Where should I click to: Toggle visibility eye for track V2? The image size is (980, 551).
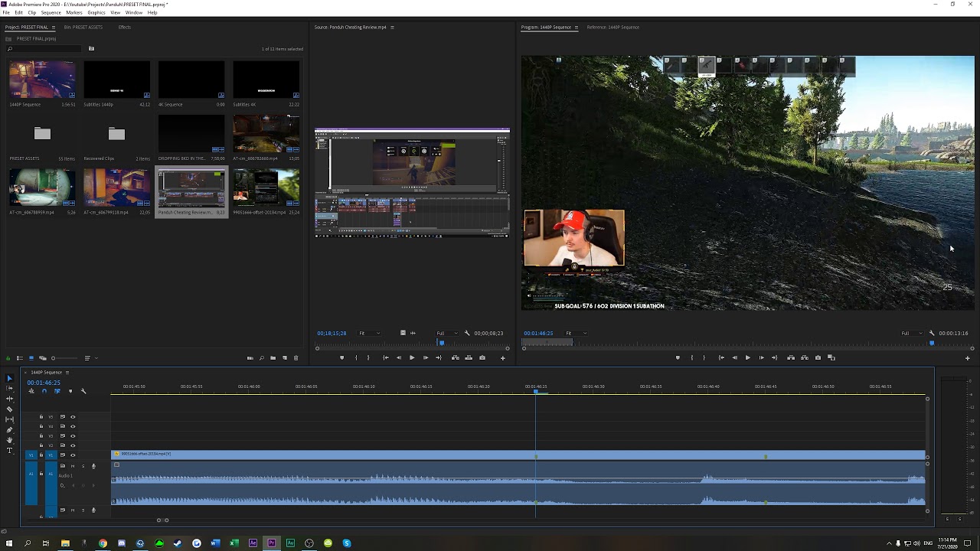73,445
